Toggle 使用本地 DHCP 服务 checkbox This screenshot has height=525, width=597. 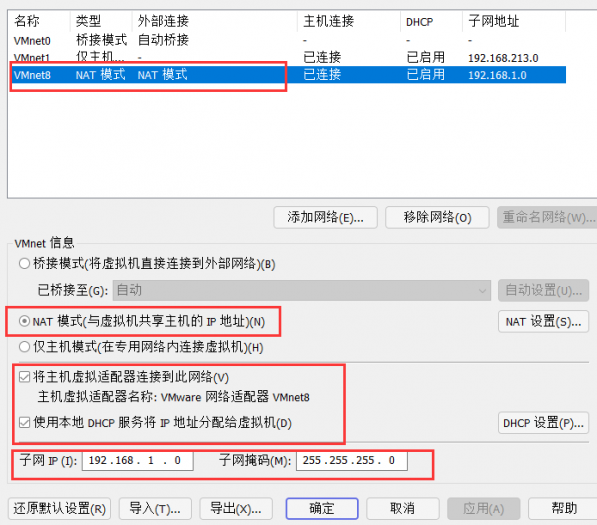click(24, 422)
